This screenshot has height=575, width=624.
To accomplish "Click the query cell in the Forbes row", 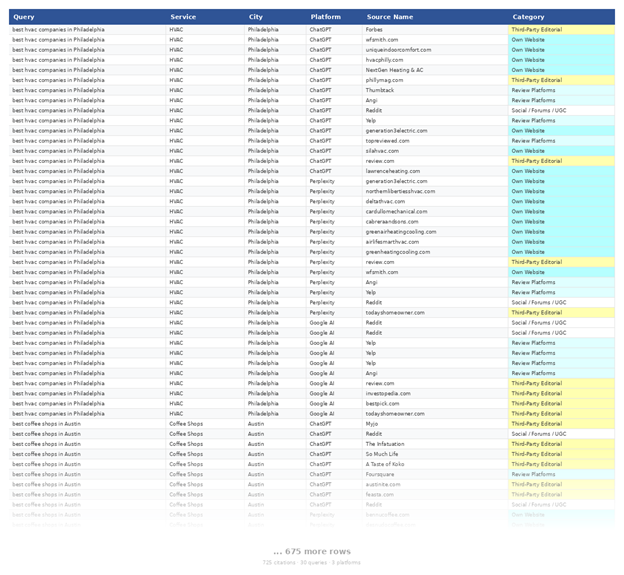I will [87, 29].
